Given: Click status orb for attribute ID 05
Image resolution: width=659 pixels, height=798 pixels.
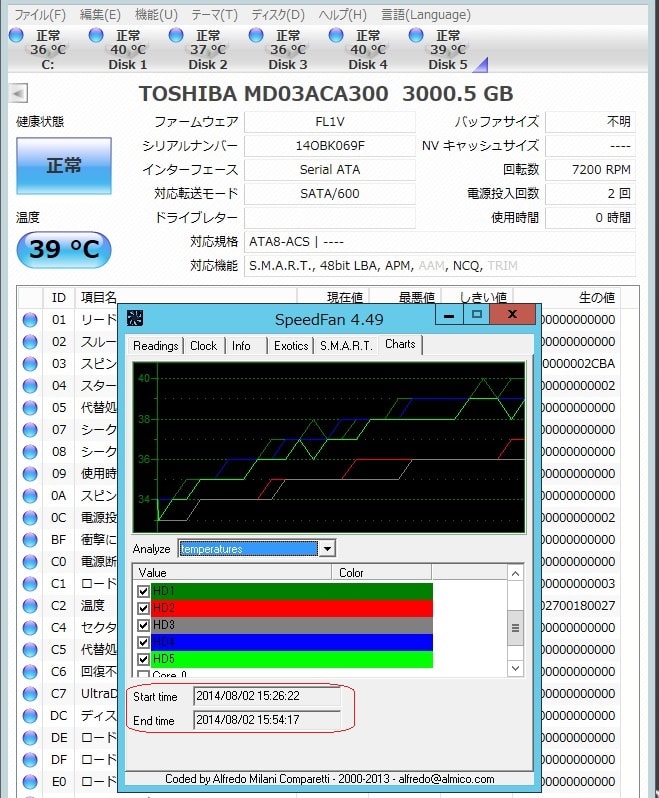Looking at the screenshot, I should [30, 408].
